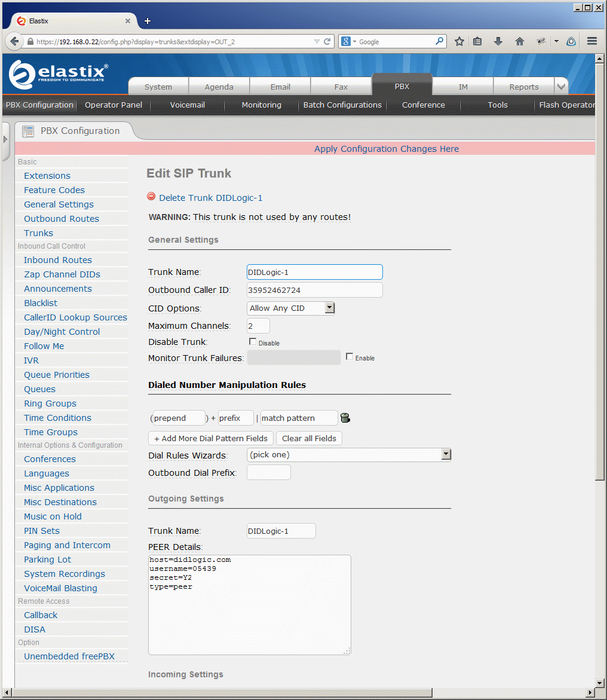
Task: Click the vertical scrollbar thumb
Action: pyautogui.click(x=600, y=271)
